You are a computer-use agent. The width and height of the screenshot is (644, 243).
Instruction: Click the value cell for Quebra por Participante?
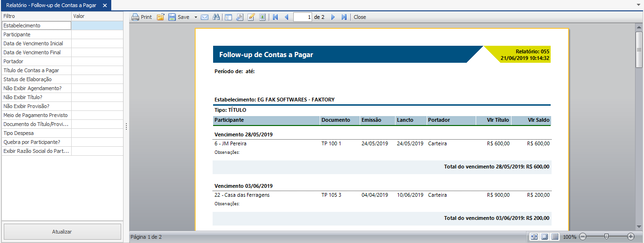pyautogui.click(x=97, y=142)
